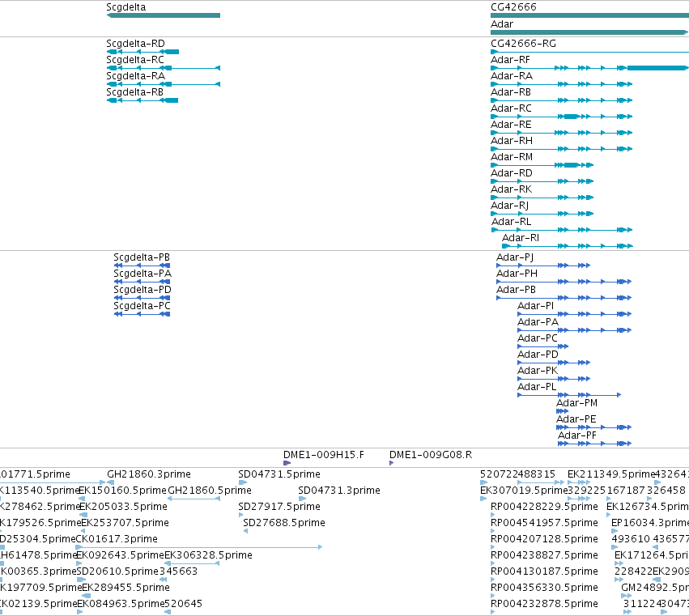The width and height of the screenshot is (689, 616).
Task: Select transcript Adar-RF
Action: [x=510, y=60]
